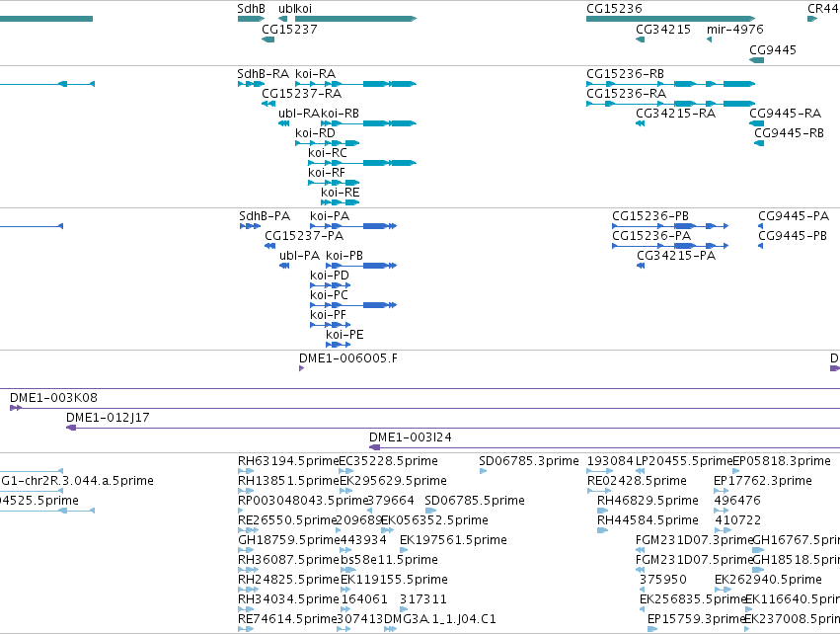Click the DME1-006O05.F marker
Screen dimensions: 840x634
point(302,368)
